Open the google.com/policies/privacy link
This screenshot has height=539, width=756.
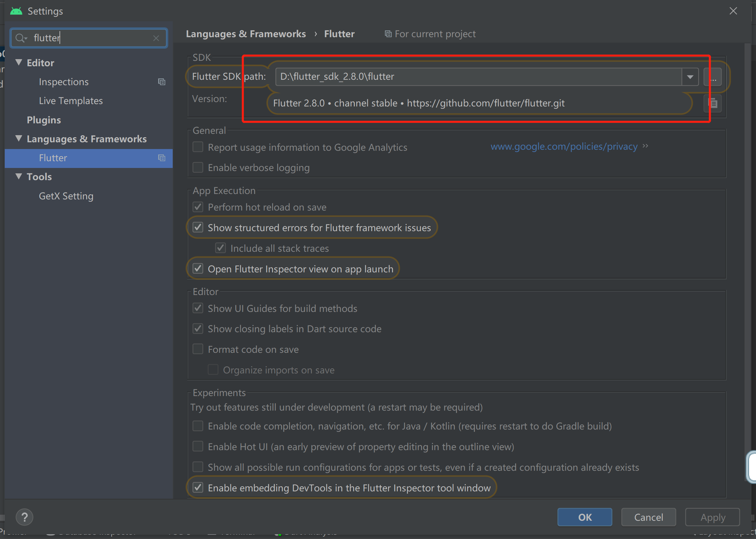coord(564,147)
